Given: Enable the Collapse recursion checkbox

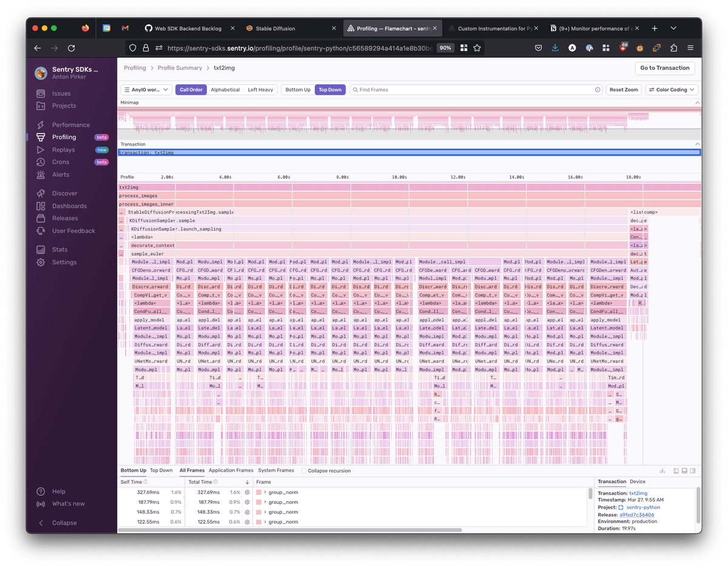Looking at the screenshot, I should [x=304, y=471].
